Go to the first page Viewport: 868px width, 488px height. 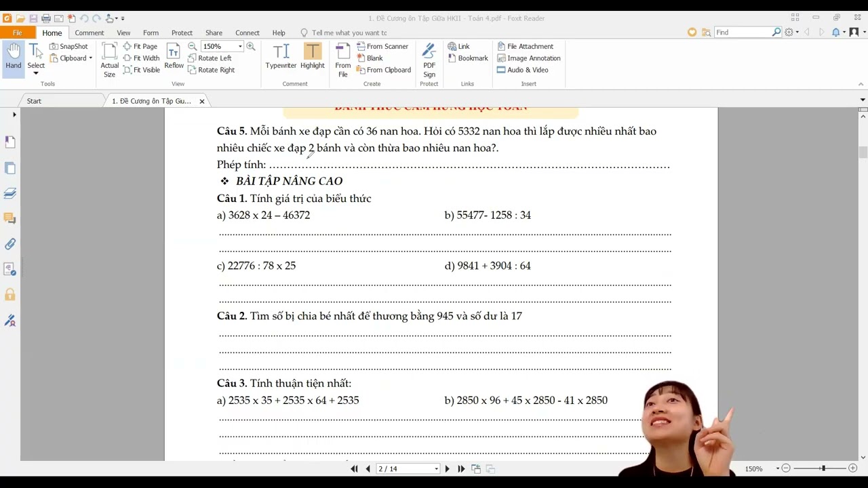pyautogui.click(x=354, y=468)
